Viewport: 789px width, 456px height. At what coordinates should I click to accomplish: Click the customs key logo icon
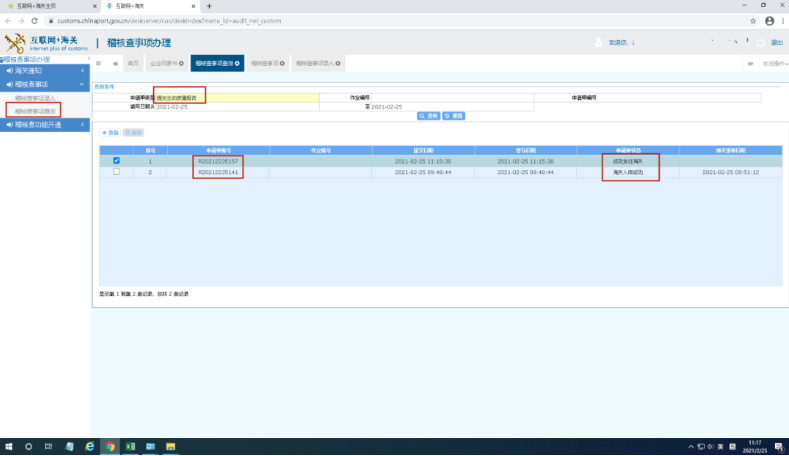(15, 43)
